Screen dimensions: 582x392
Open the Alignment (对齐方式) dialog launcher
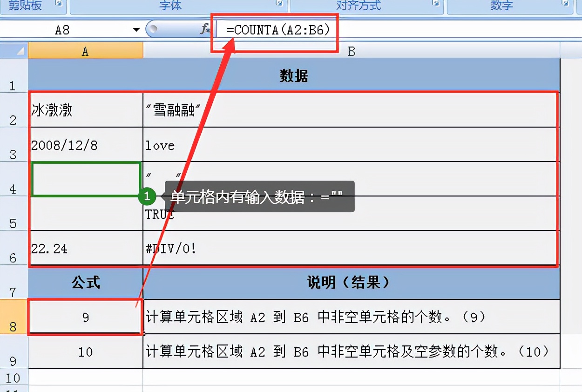436,4
